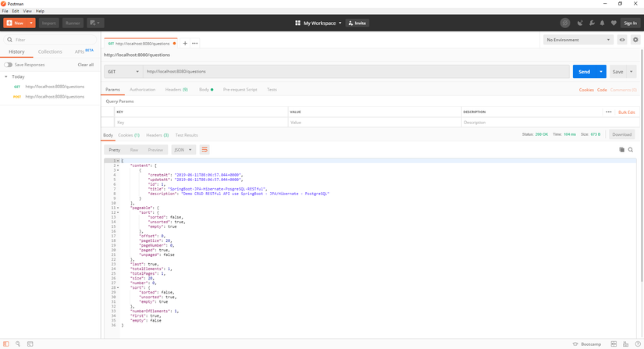The image size is (644, 349).
Task: Collapse the content array at line 2
Action: [x=119, y=166]
